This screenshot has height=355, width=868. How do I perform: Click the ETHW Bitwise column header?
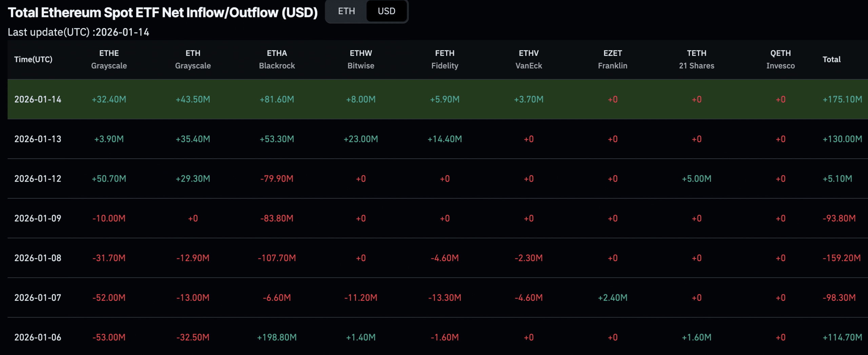360,59
